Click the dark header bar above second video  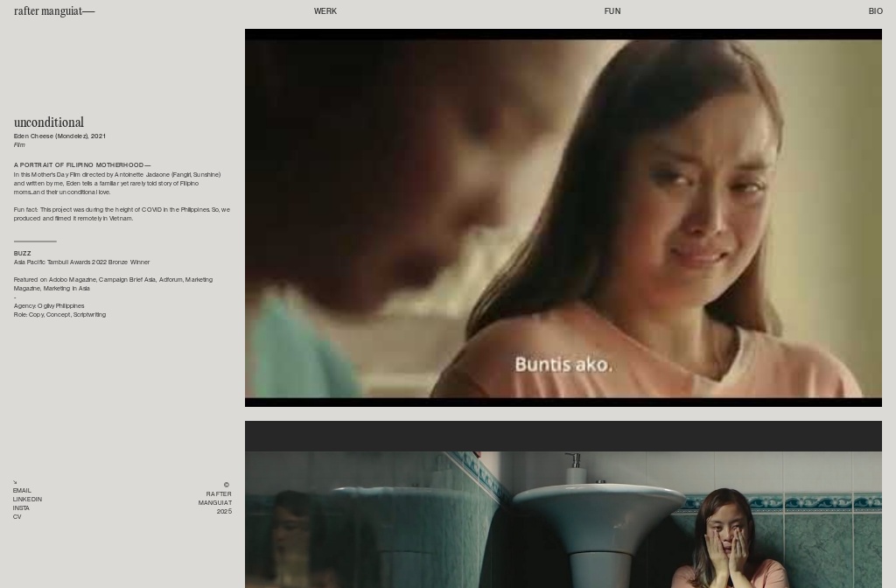click(563, 436)
